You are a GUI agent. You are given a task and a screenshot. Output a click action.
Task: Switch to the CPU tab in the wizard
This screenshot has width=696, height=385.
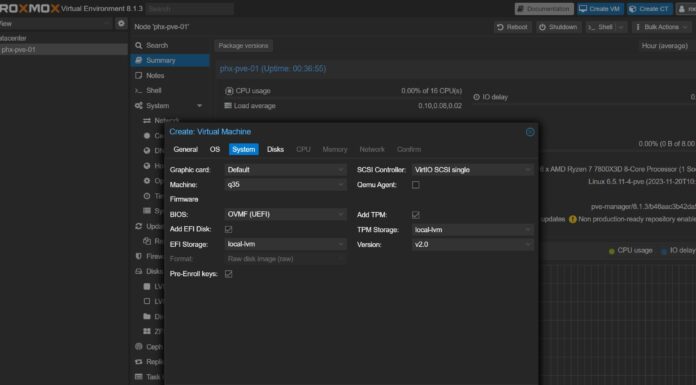303,149
